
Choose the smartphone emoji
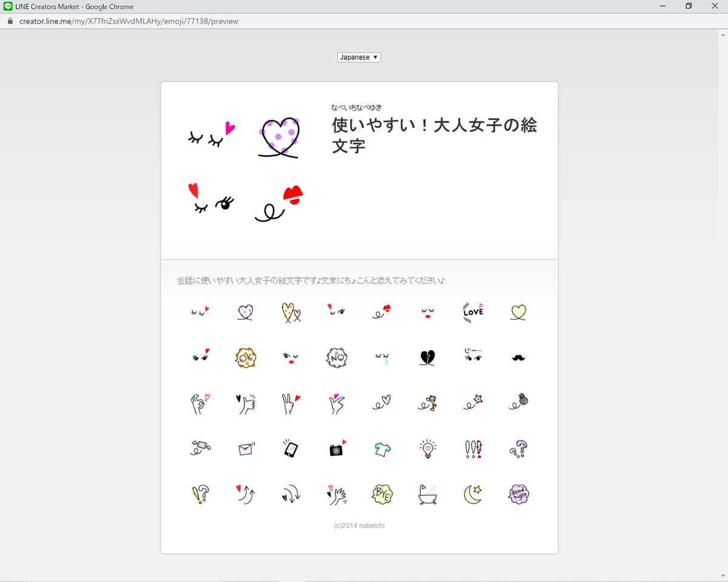291,449
